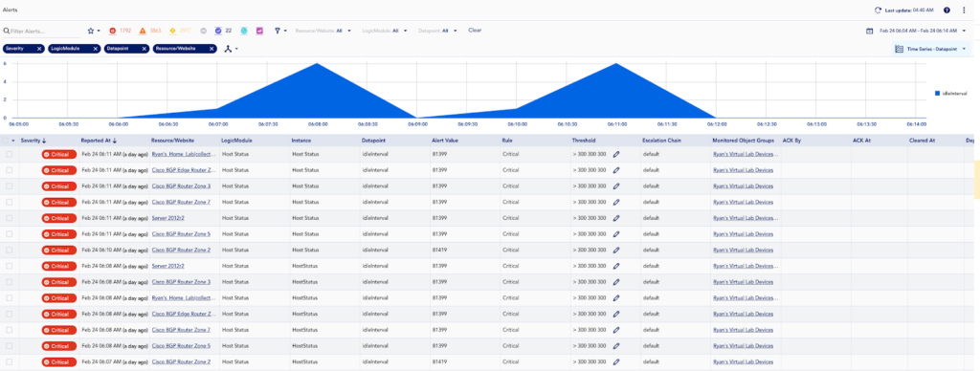
Task: Filter by warning severity count 2977
Action: click(x=180, y=30)
